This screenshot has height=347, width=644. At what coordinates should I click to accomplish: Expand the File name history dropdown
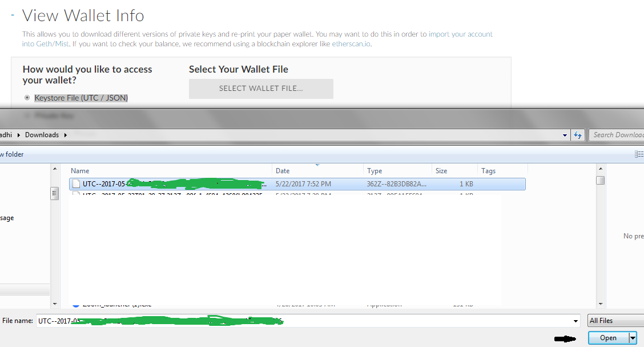tap(575, 321)
